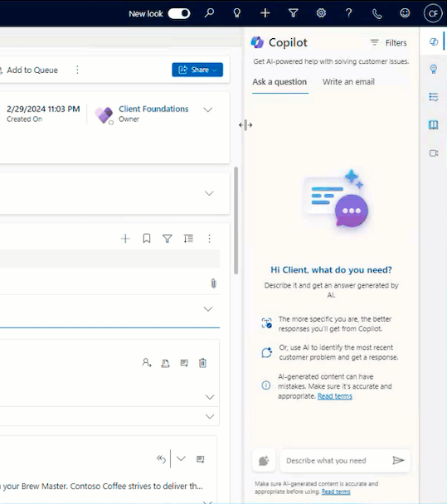
Task: Open timeline filter funnel icon
Action: pyautogui.click(x=168, y=239)
